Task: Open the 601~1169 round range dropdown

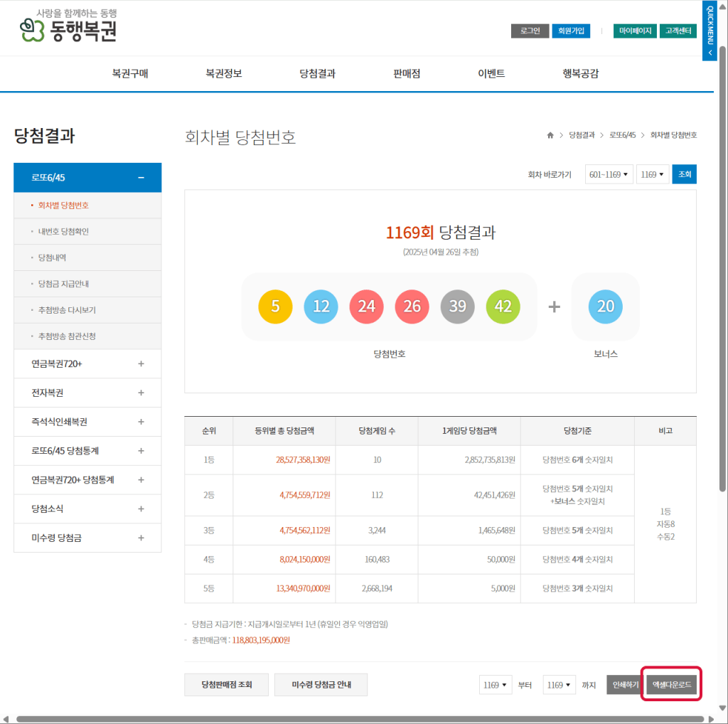Action: (x=609, y=174)
